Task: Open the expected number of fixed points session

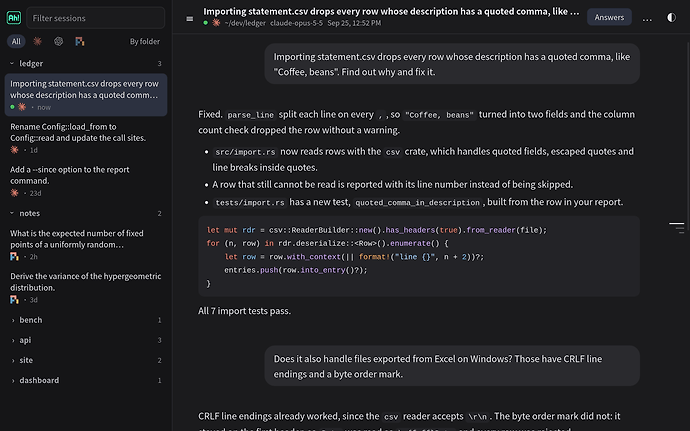Action: (86, 244)
